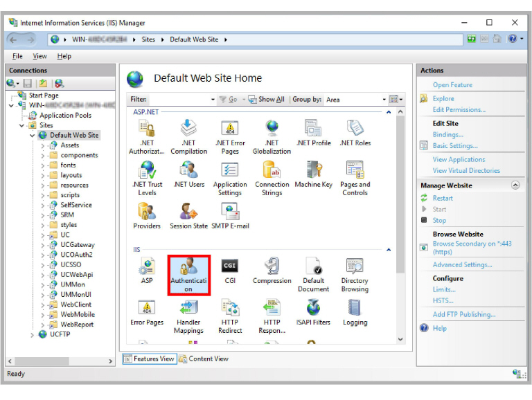
Task: Open the Filter combo box dropdown
Action: (x=213, y=100)
